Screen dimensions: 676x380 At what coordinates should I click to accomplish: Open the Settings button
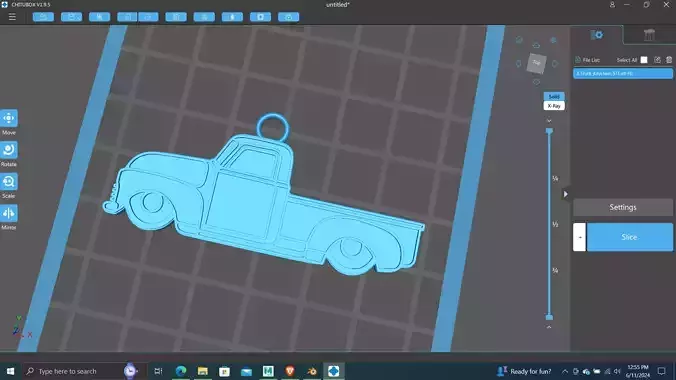623,207
